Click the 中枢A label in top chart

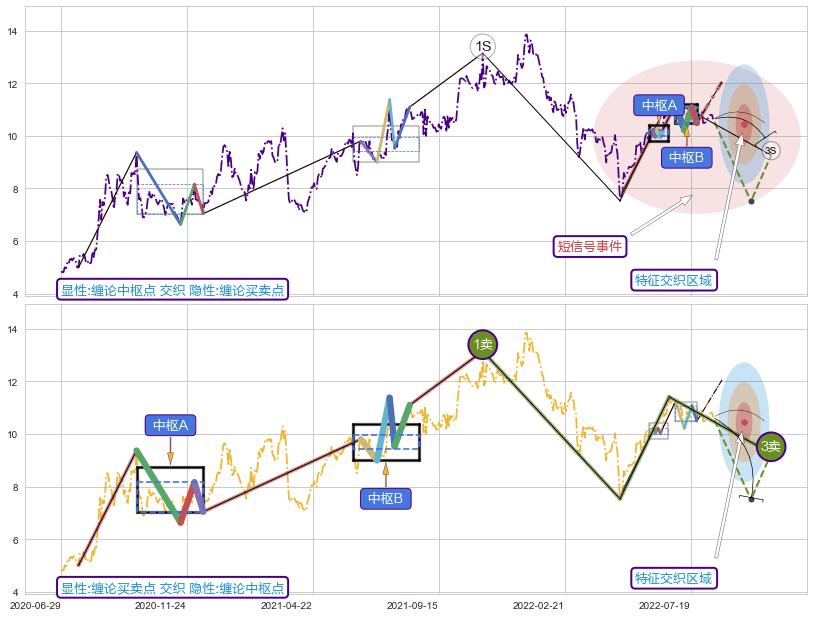point(659,105)
